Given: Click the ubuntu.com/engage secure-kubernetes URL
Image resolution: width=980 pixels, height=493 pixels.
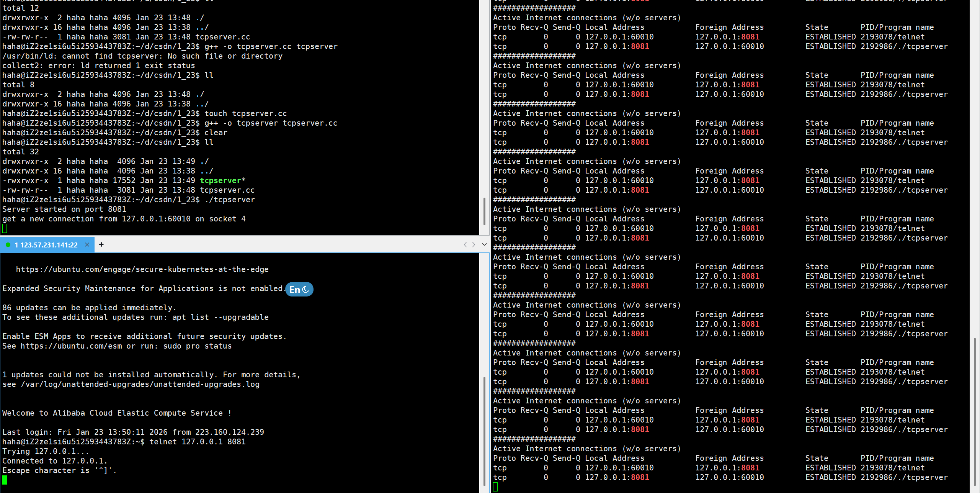Looking at the screenshot, I should [142, 269].
